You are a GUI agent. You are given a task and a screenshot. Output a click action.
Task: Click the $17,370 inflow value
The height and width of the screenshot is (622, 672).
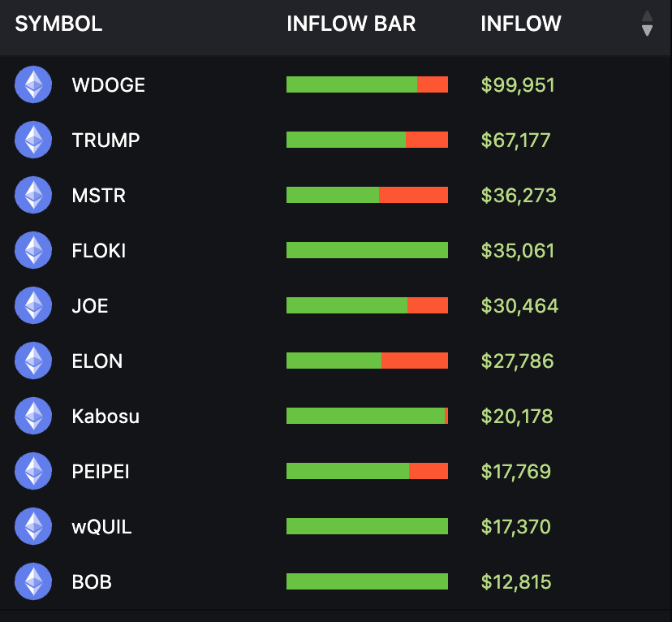click(516, 527)
